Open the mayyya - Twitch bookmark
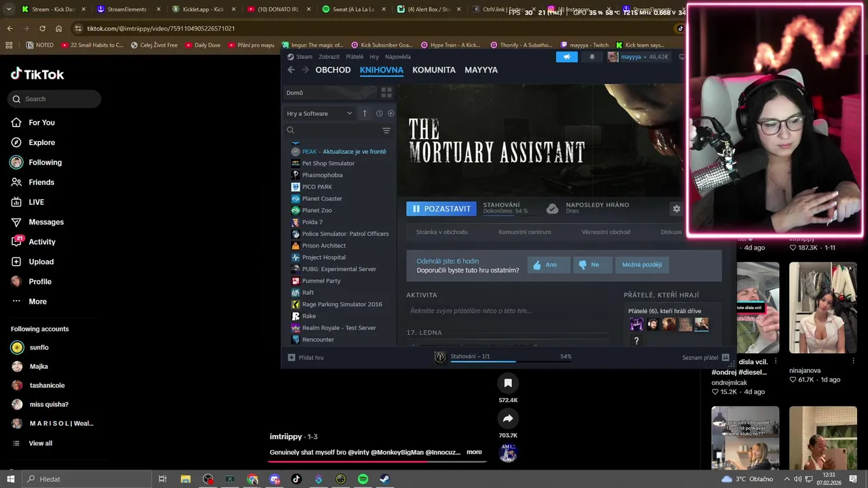868x488 pixels. [583, 45]
